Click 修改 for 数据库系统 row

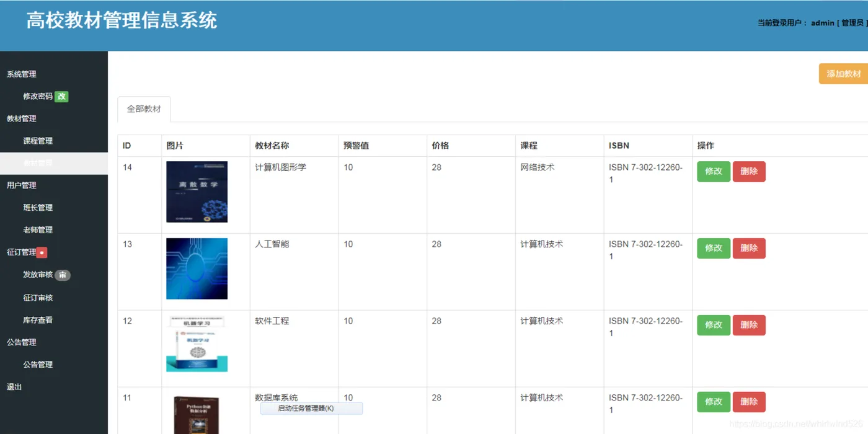(714, 402)
